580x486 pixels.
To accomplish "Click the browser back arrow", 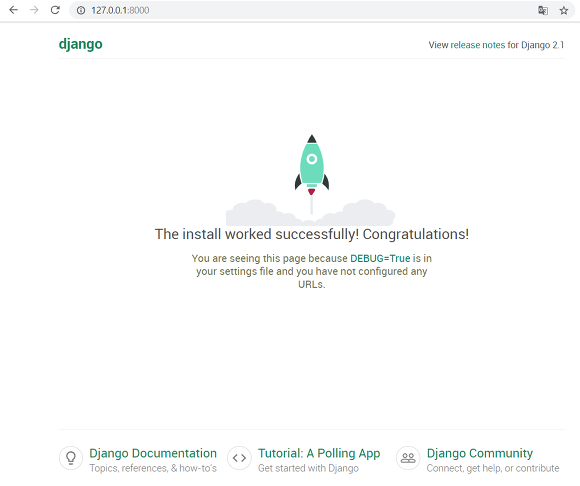I will (13, 10).
